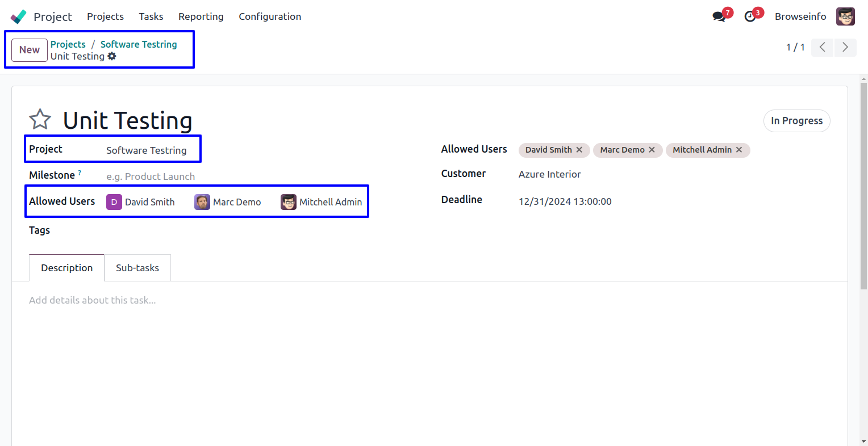Click the Browseinfo user avatar
This screenshot has width=868, height=446.
[845, 16]
